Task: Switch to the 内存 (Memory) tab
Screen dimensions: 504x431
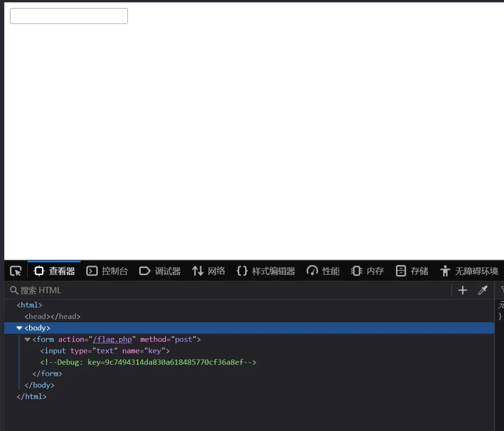Action: [367, 271]
